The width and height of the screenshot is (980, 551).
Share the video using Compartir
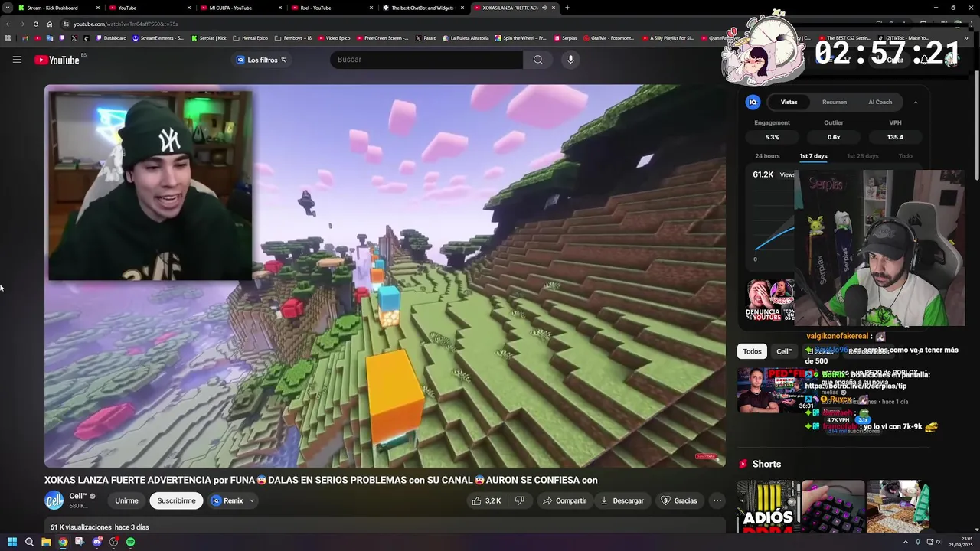pos(564,500)
